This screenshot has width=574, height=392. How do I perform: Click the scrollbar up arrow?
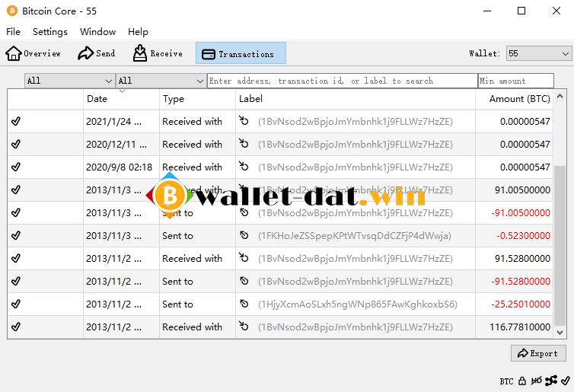click(560, 96)
